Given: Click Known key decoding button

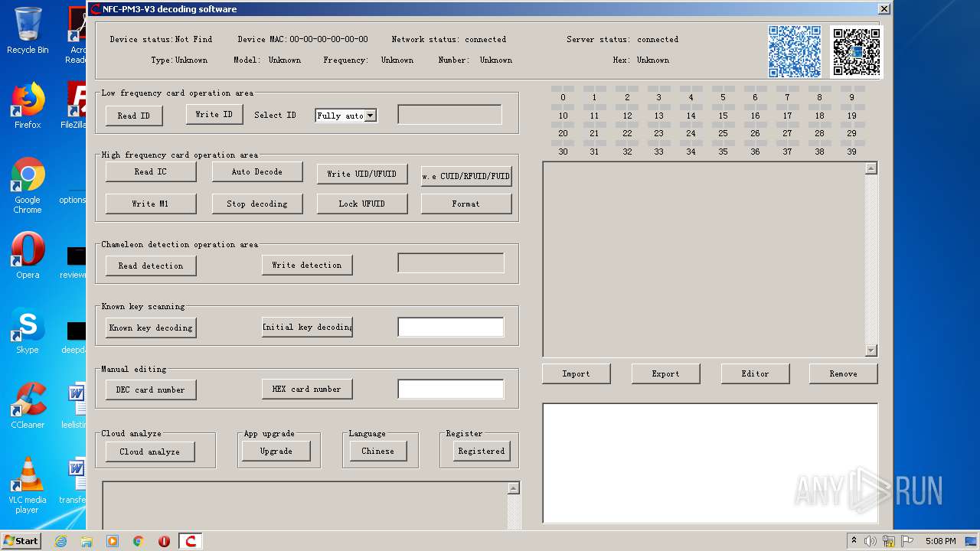Looking at the screenshot, I should (151, 328).
